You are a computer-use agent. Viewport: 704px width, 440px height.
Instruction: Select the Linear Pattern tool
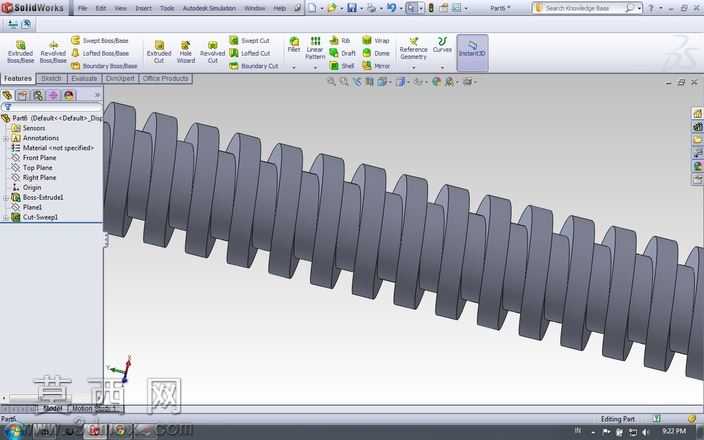point(315,48)
